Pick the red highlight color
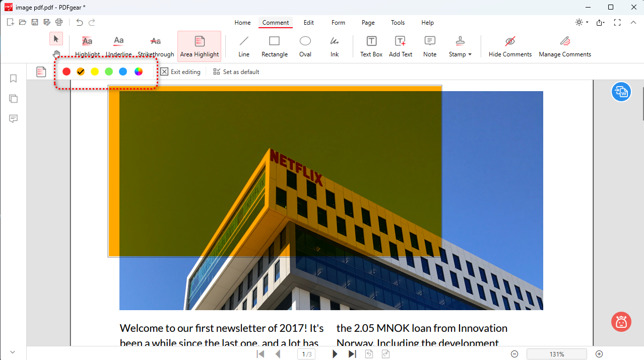This screenshot has width=644, height=360. tap(67, 72)
